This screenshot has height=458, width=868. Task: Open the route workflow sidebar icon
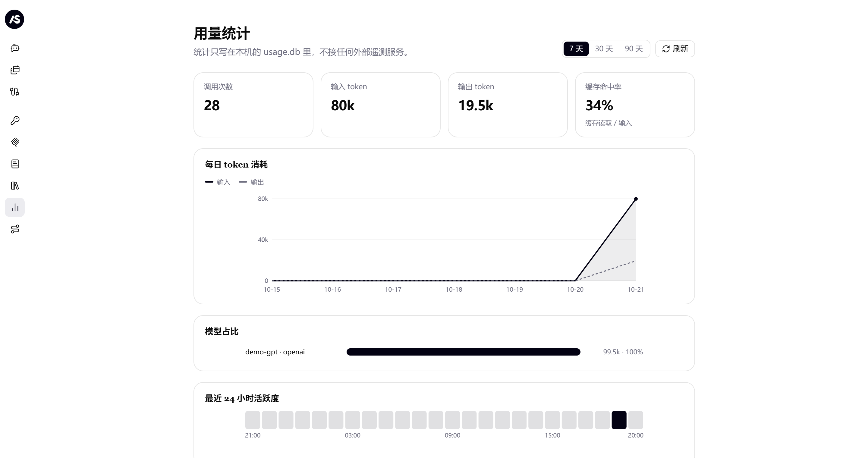coord(15,229)
